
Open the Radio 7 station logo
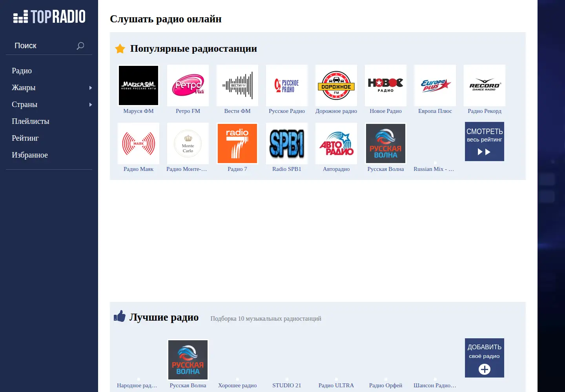[237, 143]
